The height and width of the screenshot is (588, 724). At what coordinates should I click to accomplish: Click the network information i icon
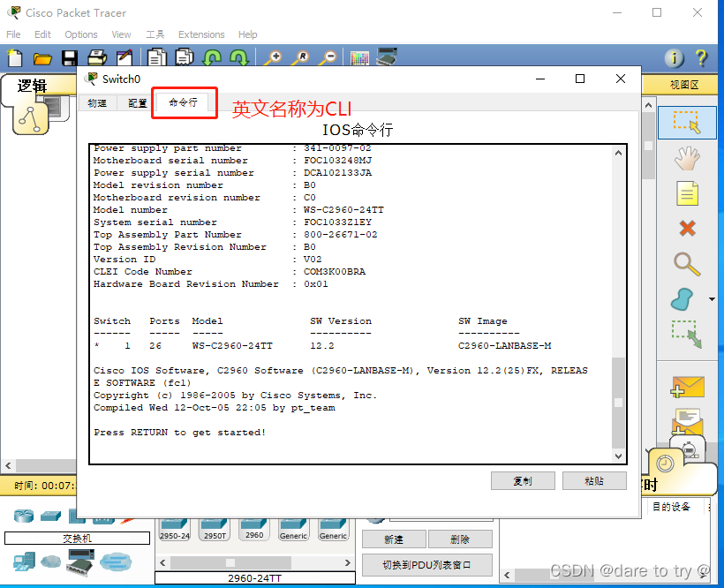[x=675, y=58]
